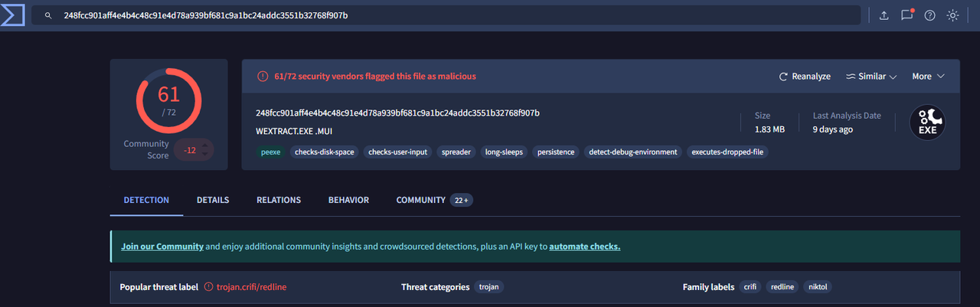Viewport: 980px width, 307px height.
Task: Open the BEHAVIOR tab
Action: click(348, 200)
